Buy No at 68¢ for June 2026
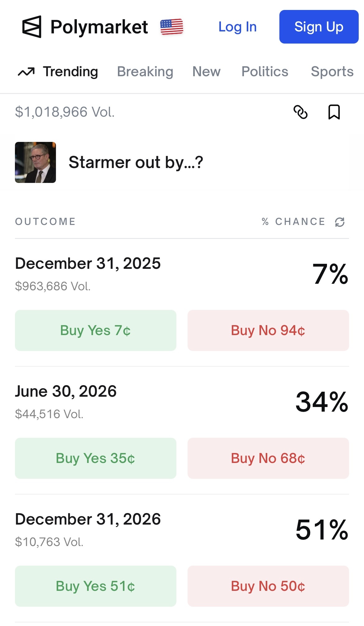364x626 pixels. click(x=268, y=458)
